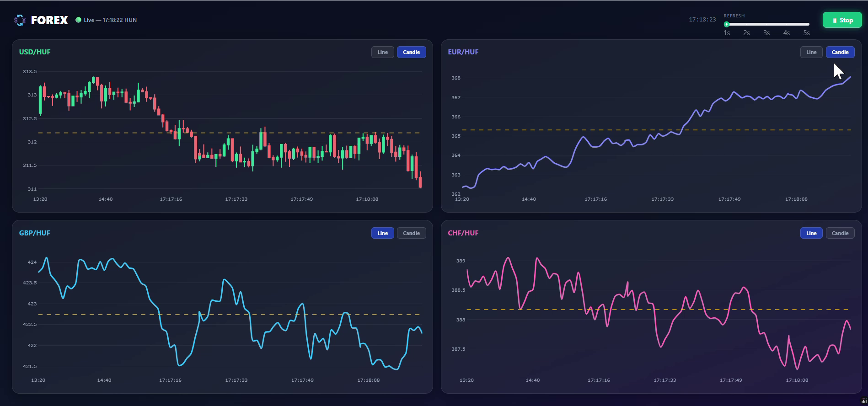Screen dimensions: 868x406
Task: Set refresh rate at the 5s mark
Action: click(x=806, y=33)
